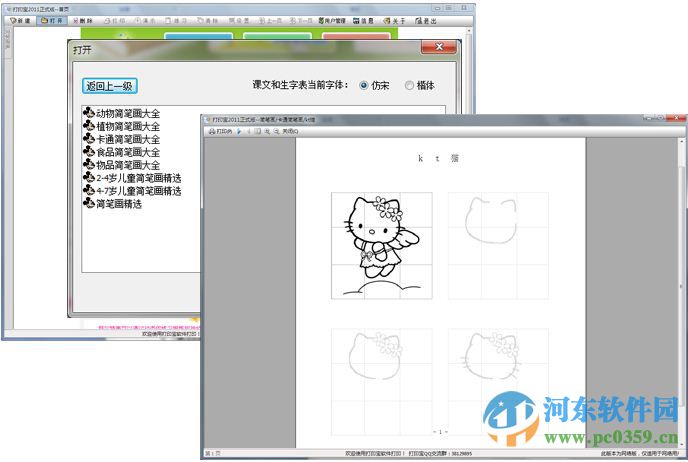
Task: Open the 简笔画精选 list entry
Action: (x=113, y=204)
